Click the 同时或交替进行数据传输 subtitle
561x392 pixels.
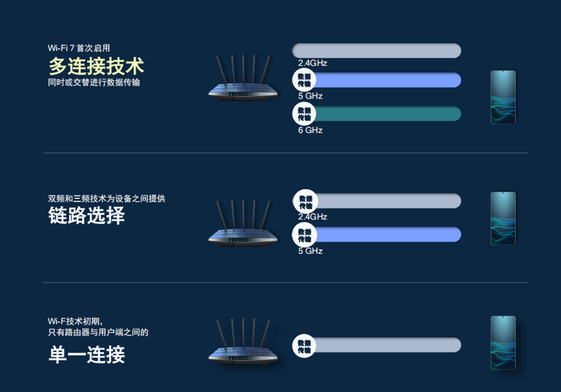tap(94, 81)
